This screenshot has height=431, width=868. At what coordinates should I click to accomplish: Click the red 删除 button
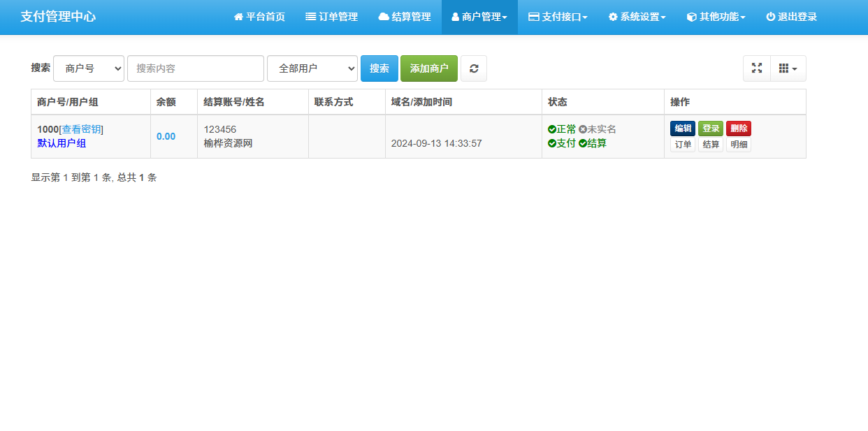pos(739,129)
